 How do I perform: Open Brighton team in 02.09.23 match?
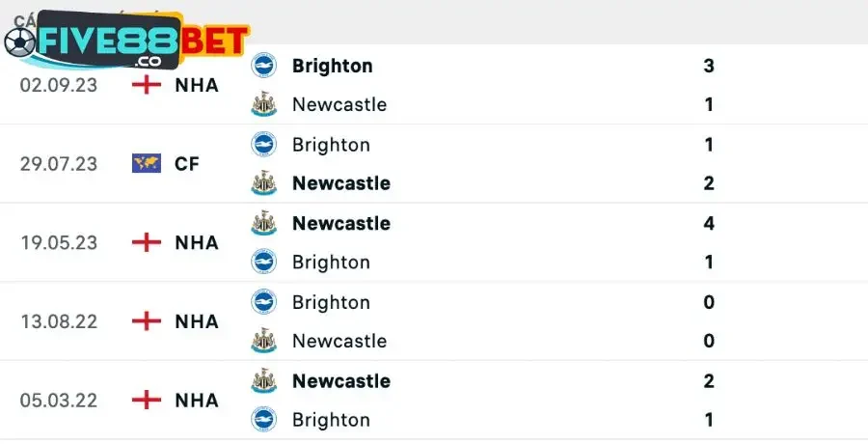coord(332,66)
